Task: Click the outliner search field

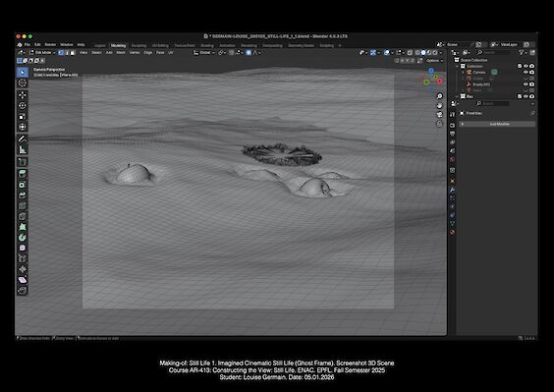Action: [493, 53]
